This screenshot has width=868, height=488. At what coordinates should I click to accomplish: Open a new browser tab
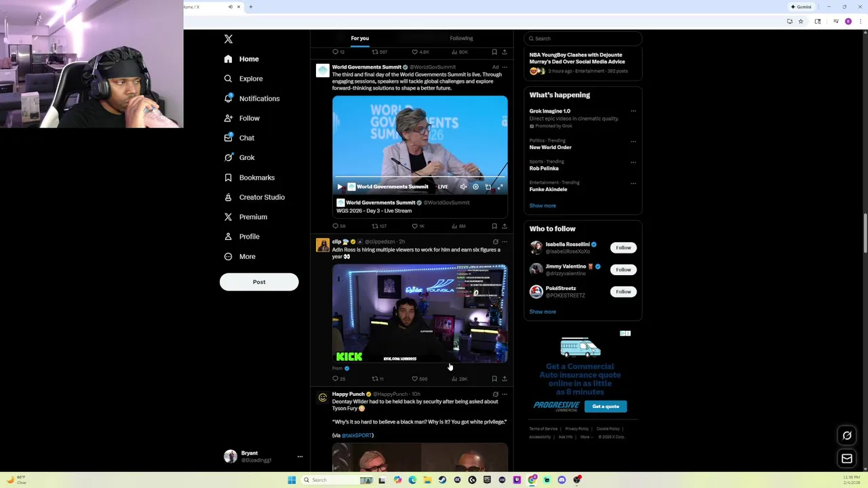tap(251, 7)
